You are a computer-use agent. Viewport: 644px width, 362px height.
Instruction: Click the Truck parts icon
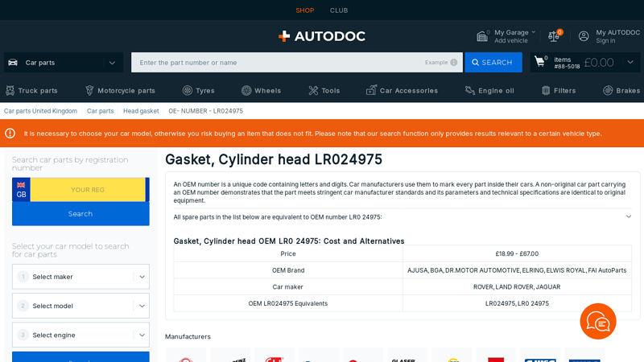pos(10,90)
